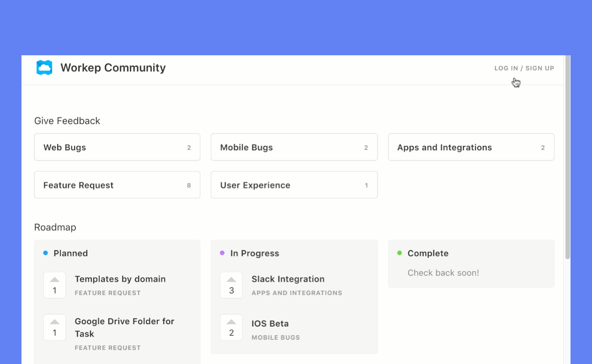Click APPS AND INTEGRATIONS tag under Slack Integration
This screenshot has height=364, width=592.
pos(297,293)
